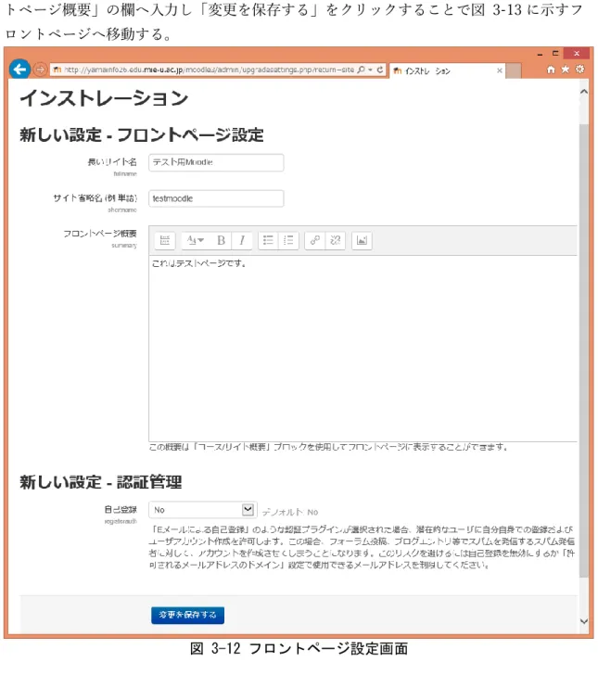This screenshot has width=598, height=700.
Task: Insert a link in the editor
Action: (x=314, y=240)
